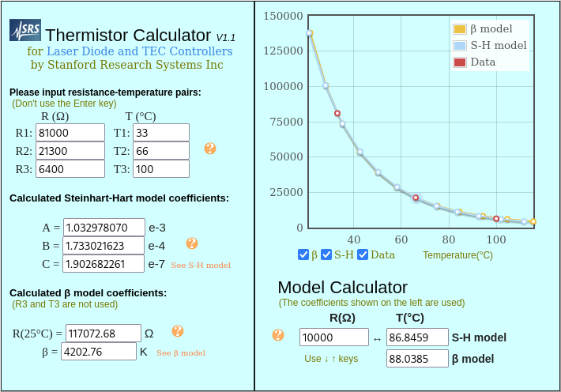
Task: Click help icon left of Model Calculator R field
Action: pyautogui.click(x=278, y=335)
